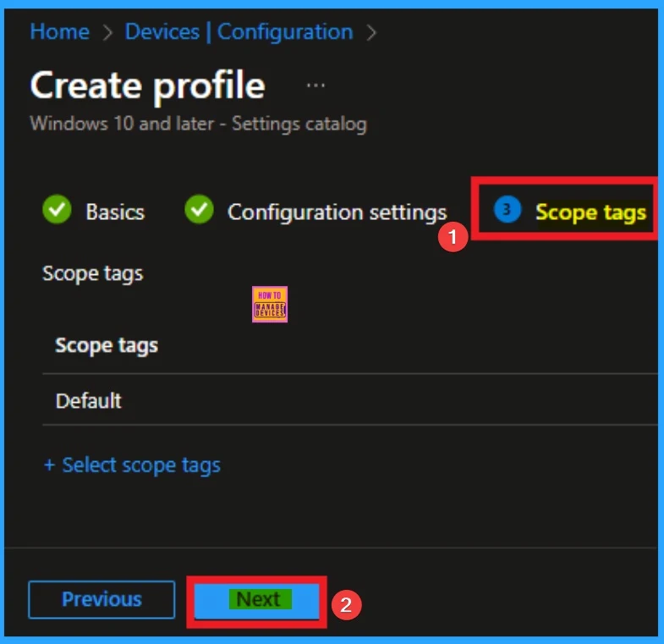This screenshot has height=644, width=664.
Task: Click the Previous button
Action: [x=102, y=599]
